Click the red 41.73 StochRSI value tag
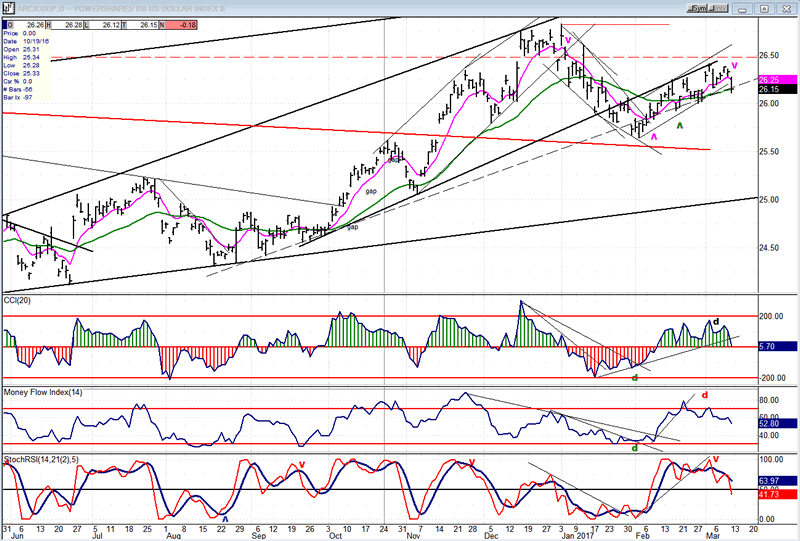This screenshot has height=541, width=800. (773, 495)
